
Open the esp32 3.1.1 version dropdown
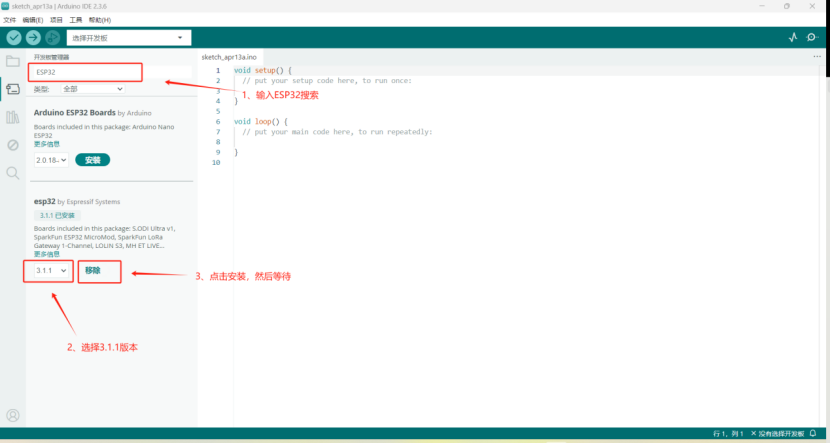tap(51, 271)
